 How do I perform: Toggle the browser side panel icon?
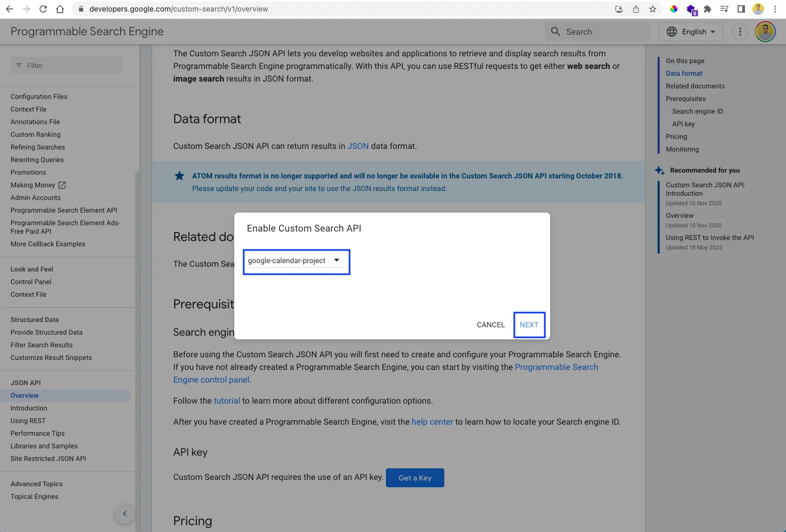[741, 9]
